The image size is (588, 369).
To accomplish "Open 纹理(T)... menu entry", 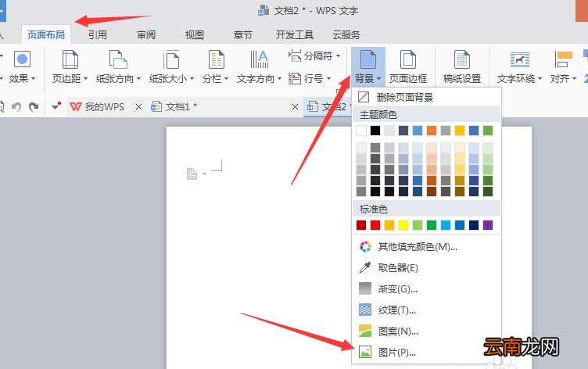I will click(x=426, y=310).
